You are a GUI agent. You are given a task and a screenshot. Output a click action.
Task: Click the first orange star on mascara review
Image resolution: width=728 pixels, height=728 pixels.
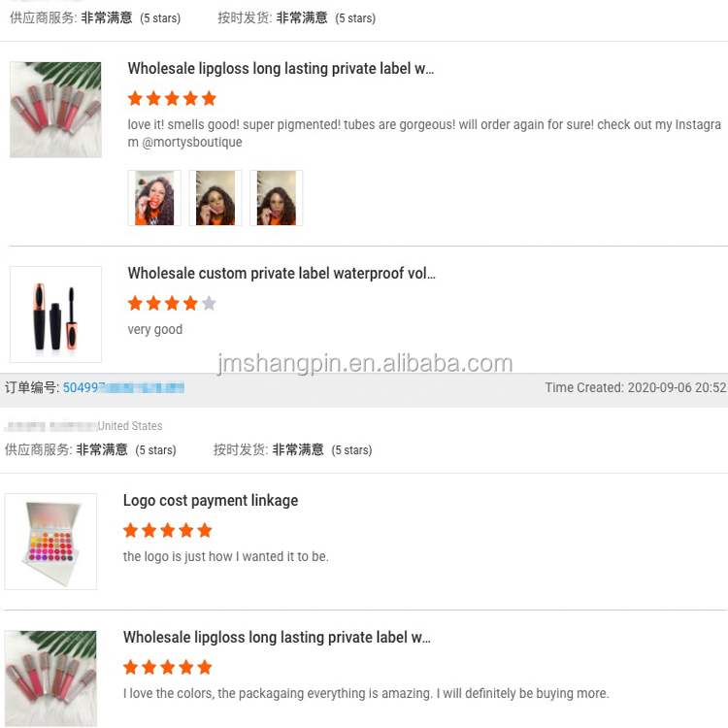pos(135,303)
